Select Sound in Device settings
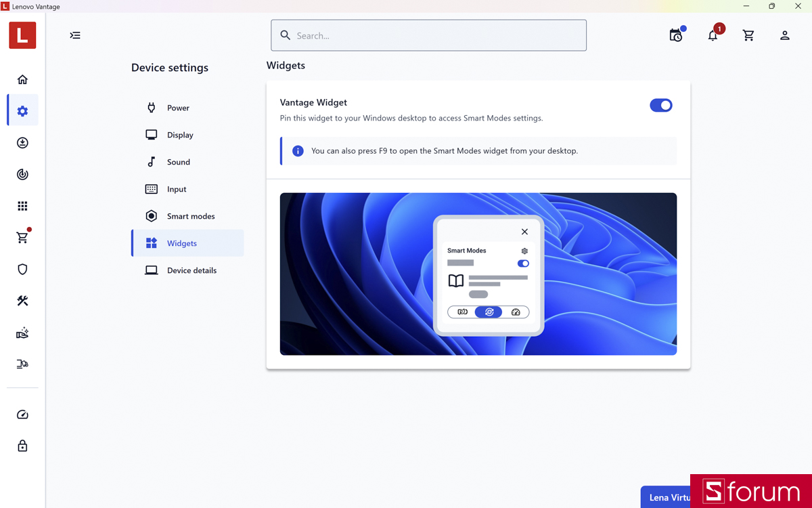This screenshot has height=508, width=812. click(187, 162)
